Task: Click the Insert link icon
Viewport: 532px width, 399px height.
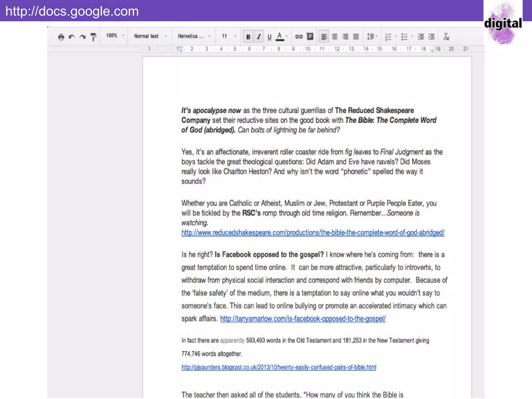Action: [x=299, y=37]
